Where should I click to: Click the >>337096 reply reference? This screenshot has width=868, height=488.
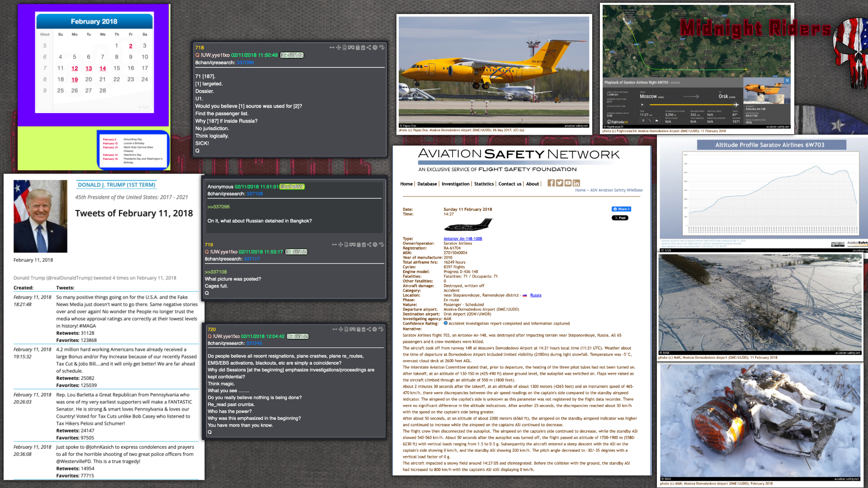[218, 207]
